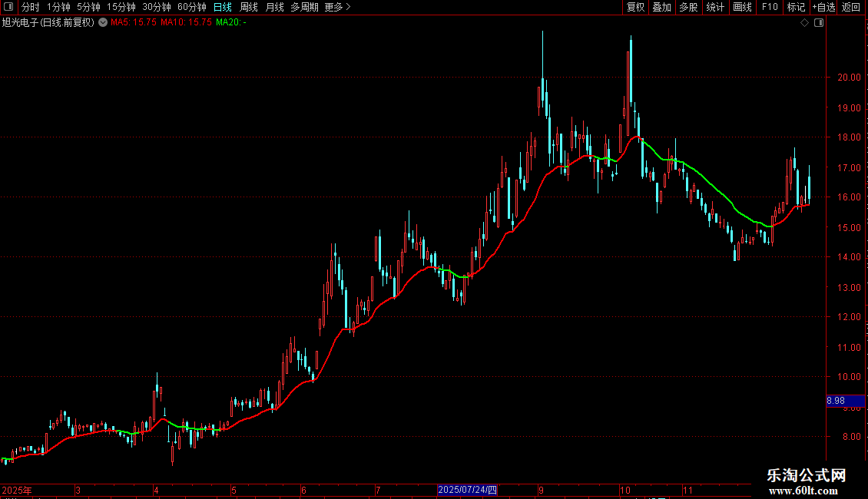Select the 30分钟 period
This screenshot has height=499, width=868.
click(x=157, y=7)
